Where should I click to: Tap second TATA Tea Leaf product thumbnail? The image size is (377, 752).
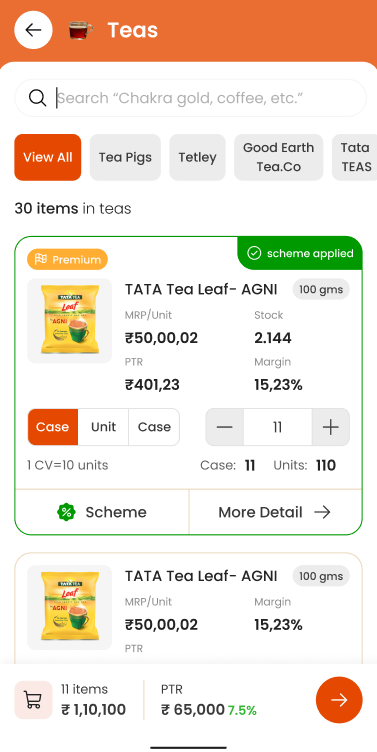(70, 608)
